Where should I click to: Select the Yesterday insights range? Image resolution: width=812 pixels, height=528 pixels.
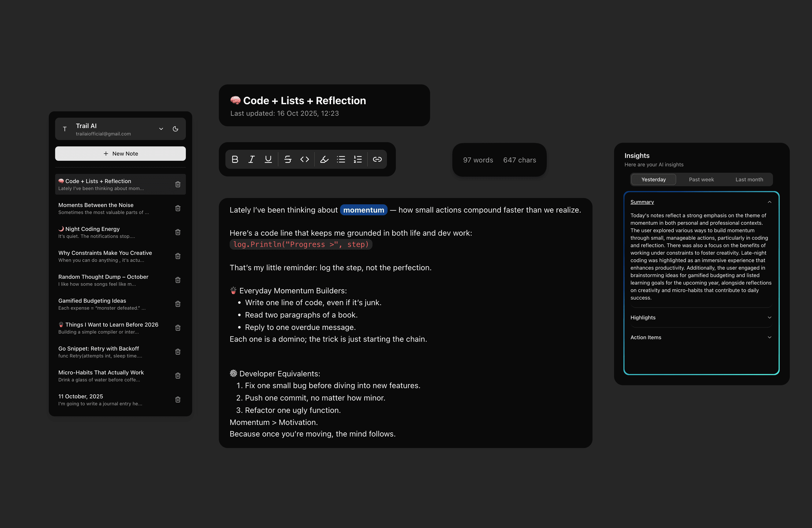click(x=653, y=180)
